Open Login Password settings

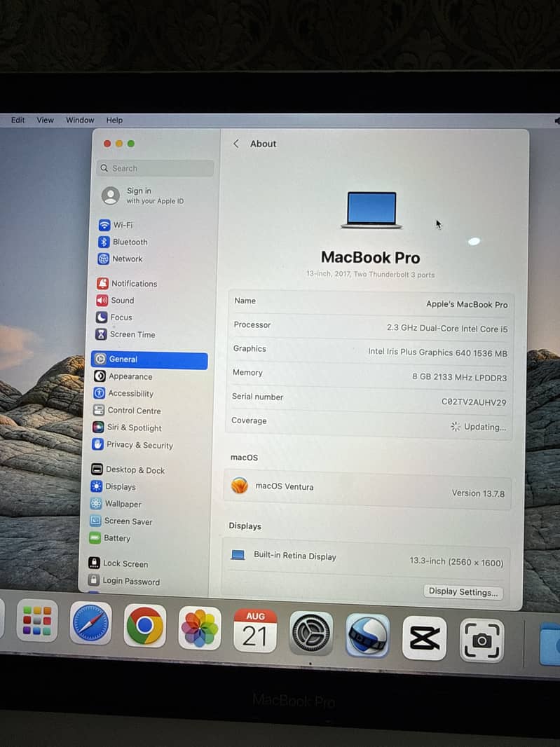click(x=124, y=581)
